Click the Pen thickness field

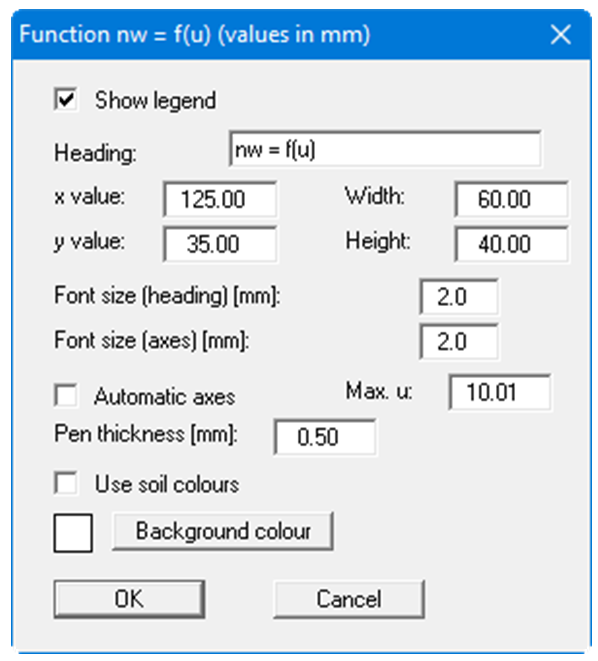(x=325, y=437)
